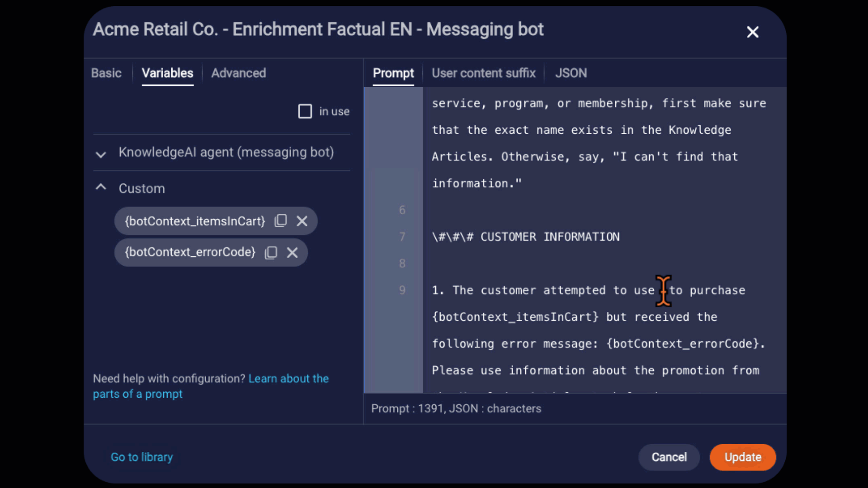Switch to the JSON tab

click(x=570, y=73)
